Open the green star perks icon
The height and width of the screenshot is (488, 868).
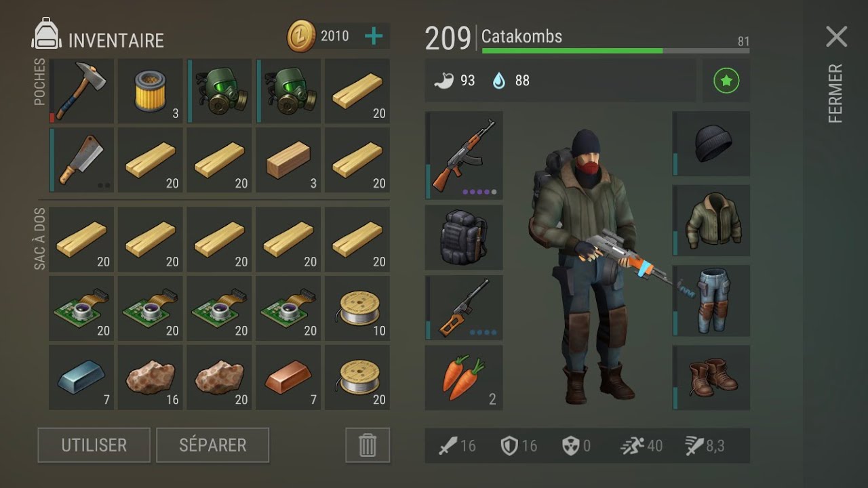click(x=726, y=81)
